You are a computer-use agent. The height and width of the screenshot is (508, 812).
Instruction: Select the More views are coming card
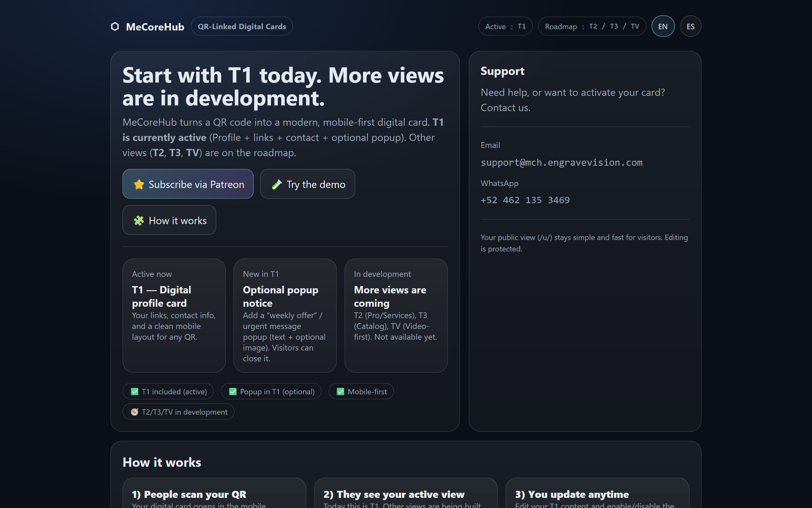coord(396,316)
